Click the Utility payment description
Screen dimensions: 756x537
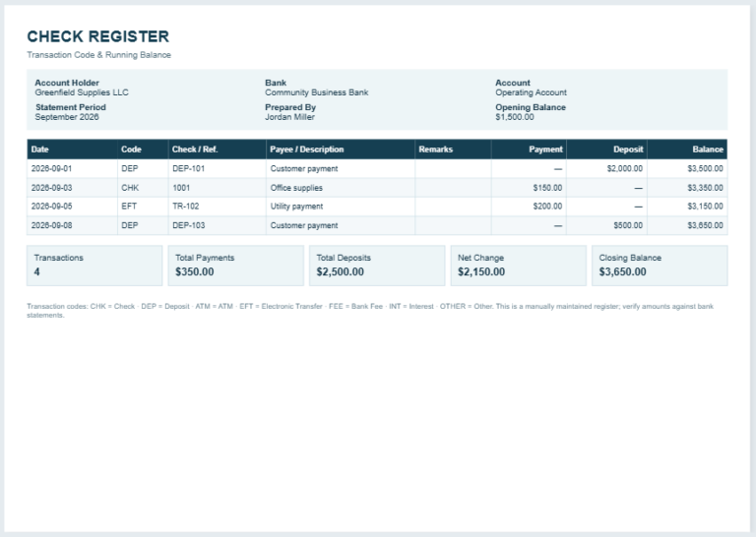click(x=296, y=207)
